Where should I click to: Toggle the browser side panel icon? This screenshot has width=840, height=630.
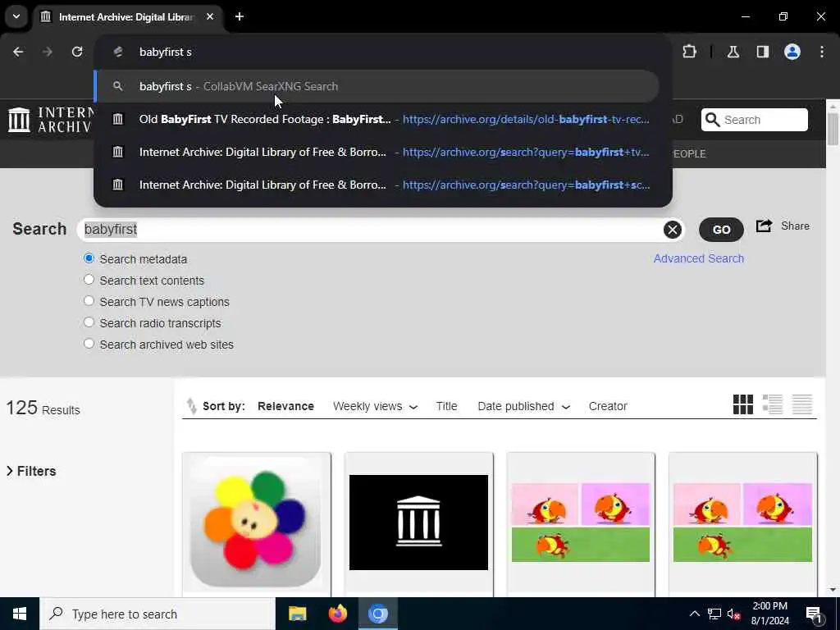coord(762,52)
